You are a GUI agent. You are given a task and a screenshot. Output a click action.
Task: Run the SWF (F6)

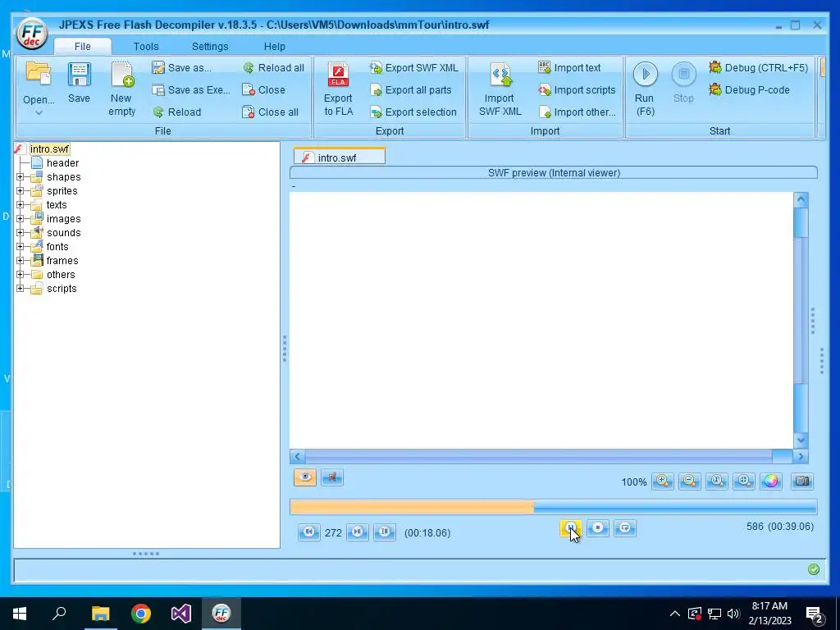click(x=645, y=89)
